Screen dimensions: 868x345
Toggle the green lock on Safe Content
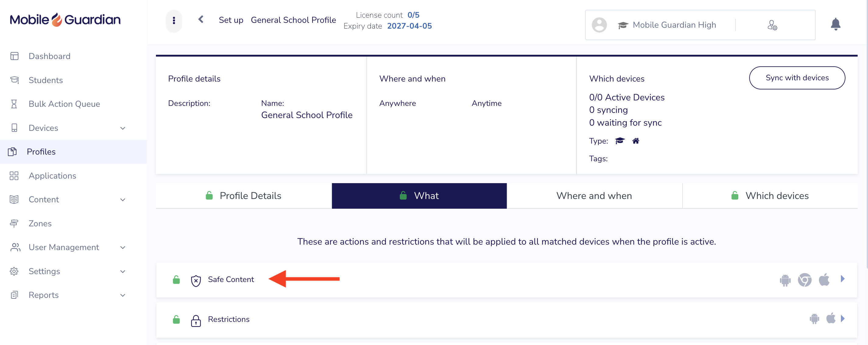pyautogui.click(x=176, y=279)
